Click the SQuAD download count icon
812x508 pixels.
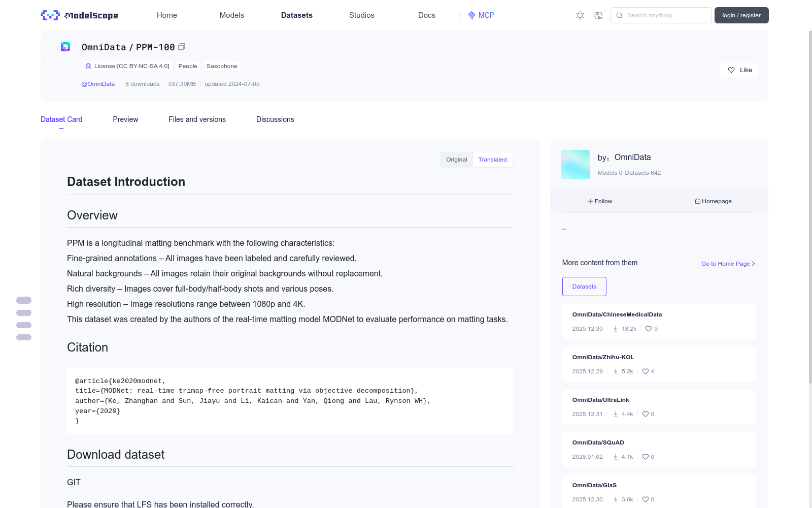click(x=616, y=457)
